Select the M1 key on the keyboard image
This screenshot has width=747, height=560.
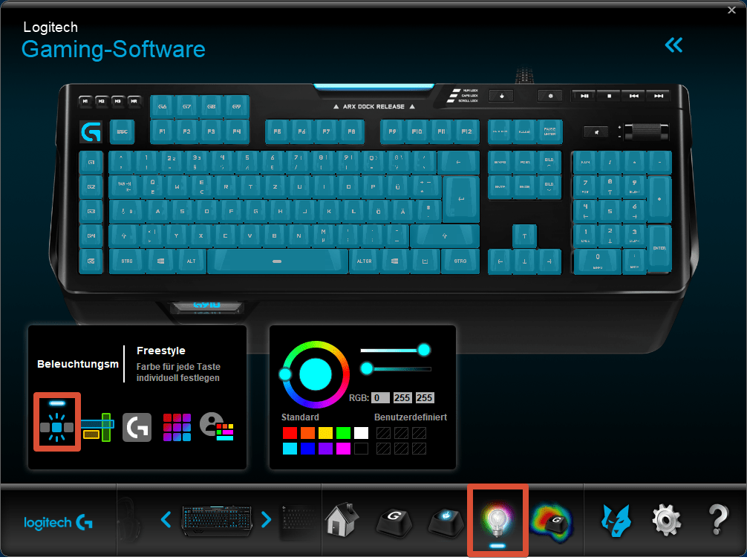[x=85, y=101]
